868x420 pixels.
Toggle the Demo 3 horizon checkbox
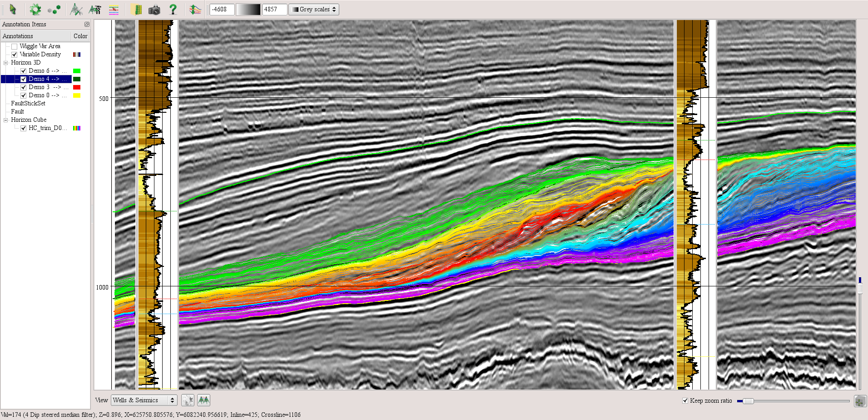point(24,87)
